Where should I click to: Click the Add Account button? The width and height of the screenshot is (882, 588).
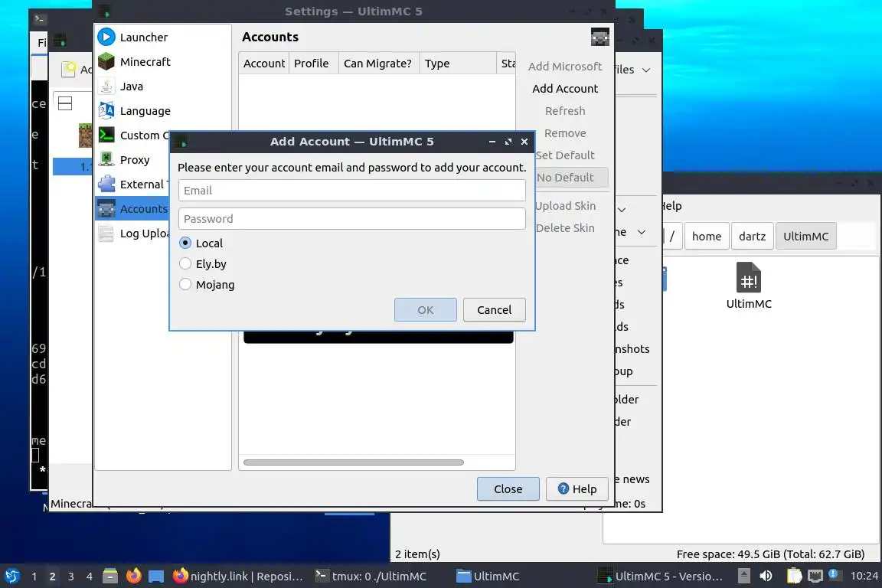pos(565,89)
